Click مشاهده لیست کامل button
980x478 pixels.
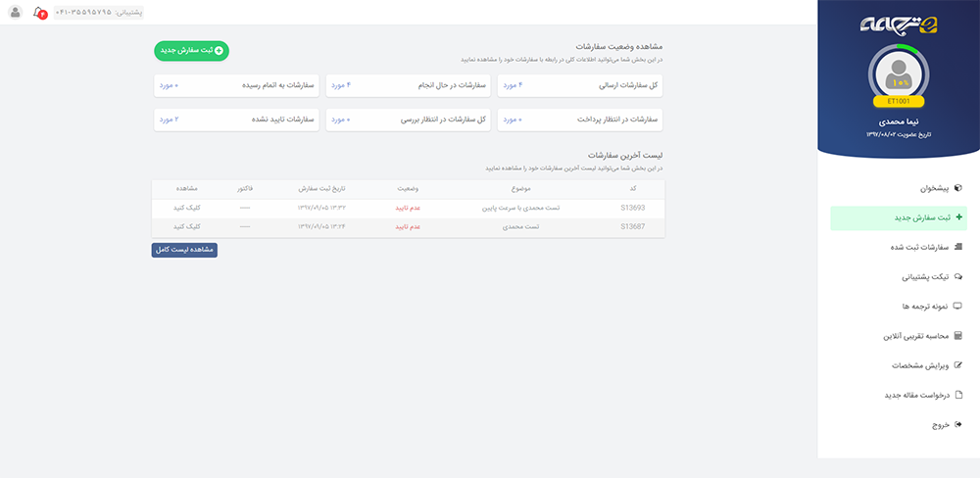[184, 250]
